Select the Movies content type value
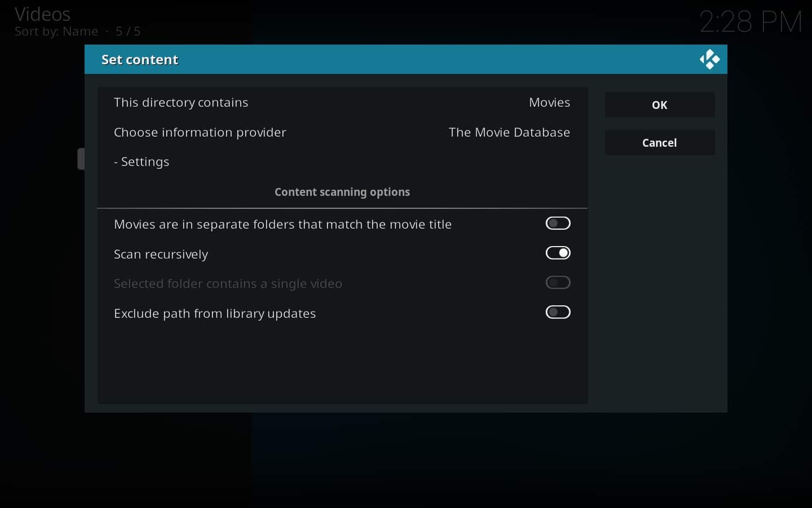The height and width of the screenshot is (508, 812). (549, 102)
